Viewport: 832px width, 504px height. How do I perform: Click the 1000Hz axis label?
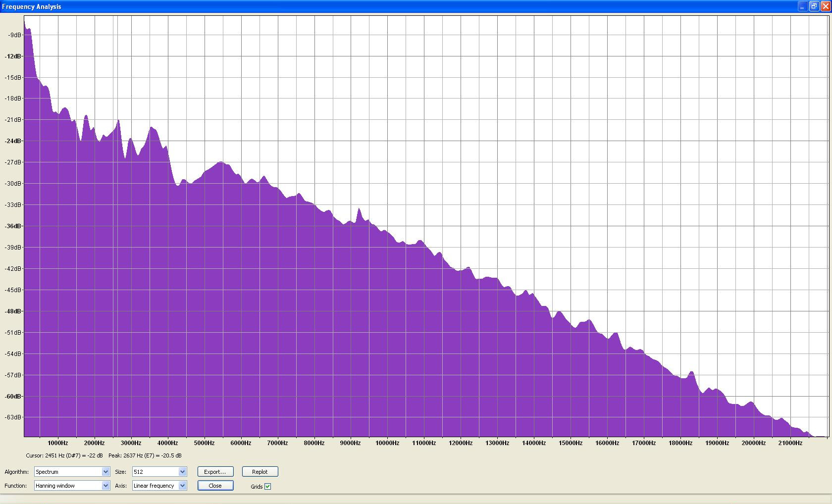[58, 443]
